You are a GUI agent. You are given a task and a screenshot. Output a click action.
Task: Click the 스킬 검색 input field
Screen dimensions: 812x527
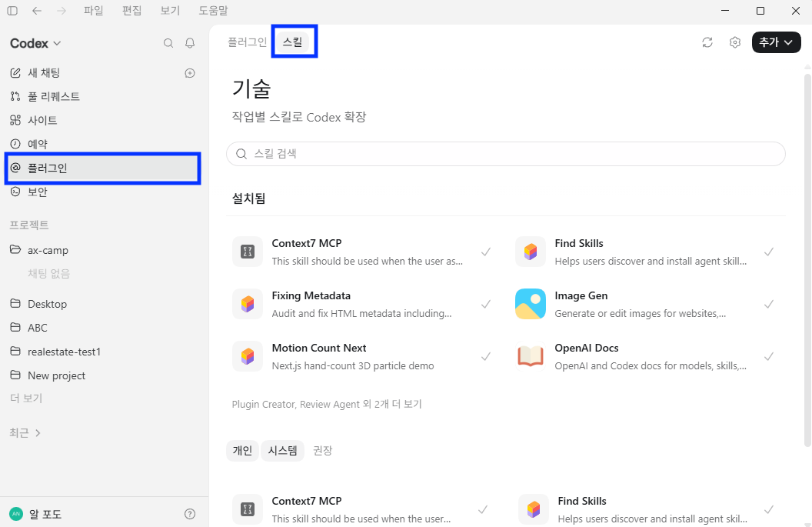point(506,154)
